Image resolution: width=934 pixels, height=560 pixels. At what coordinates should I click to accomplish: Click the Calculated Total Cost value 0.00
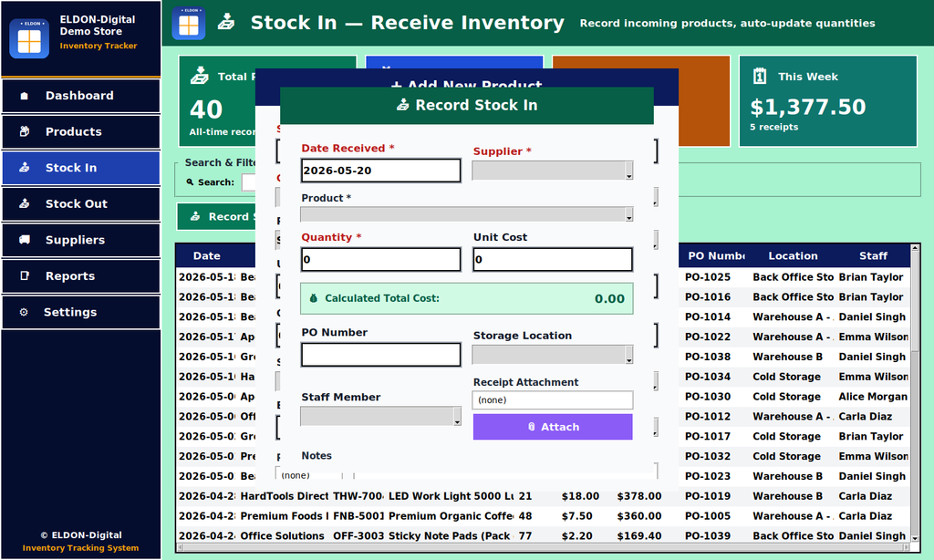[x=609, y=299]
